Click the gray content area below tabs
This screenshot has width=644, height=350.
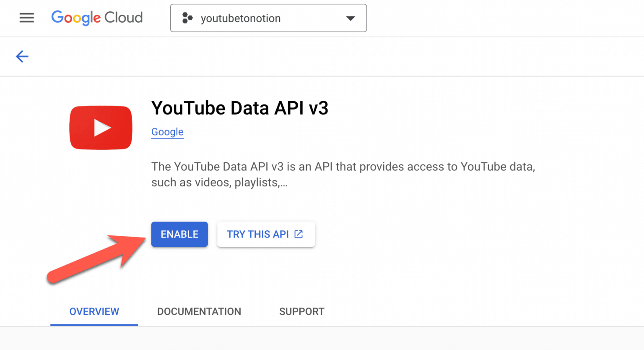pyautogui.click(x=322, y=338)
